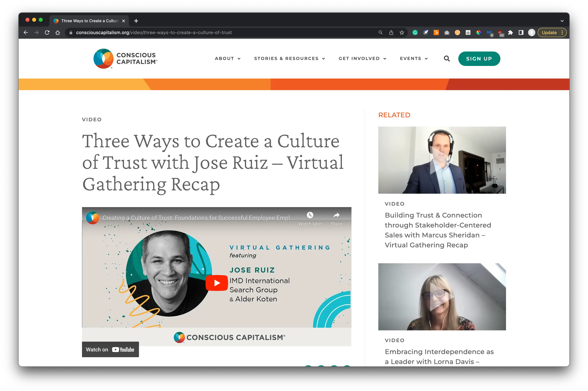Click the YouTube Share arrow icon
The width and height of the screenshot is (588, 391).
tap(336, 215)
